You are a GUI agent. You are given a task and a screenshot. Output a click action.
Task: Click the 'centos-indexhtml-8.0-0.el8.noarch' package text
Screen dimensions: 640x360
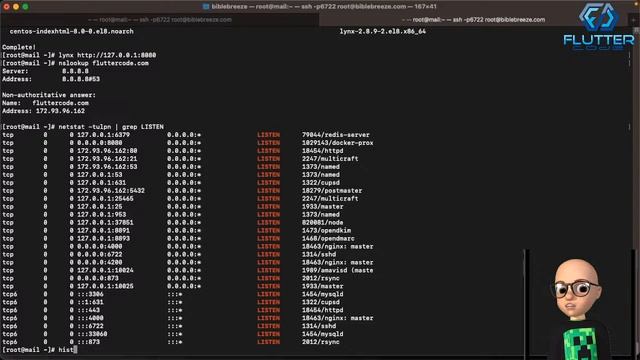(71, 31)
